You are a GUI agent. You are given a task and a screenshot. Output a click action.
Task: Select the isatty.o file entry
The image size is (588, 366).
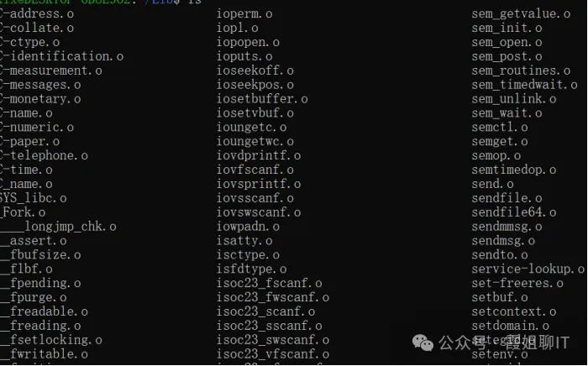coord(244,241)
